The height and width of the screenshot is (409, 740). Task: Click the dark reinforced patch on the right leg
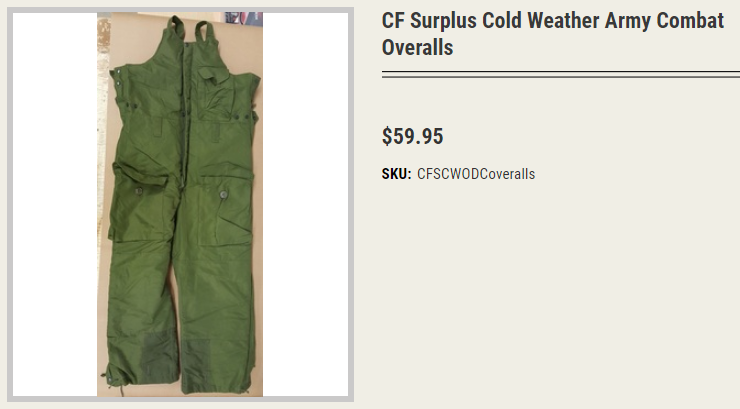(x=195, y=364)
